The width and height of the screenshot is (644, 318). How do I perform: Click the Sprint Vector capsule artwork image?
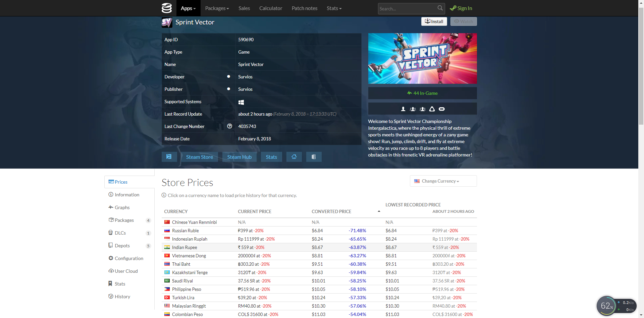422,58
